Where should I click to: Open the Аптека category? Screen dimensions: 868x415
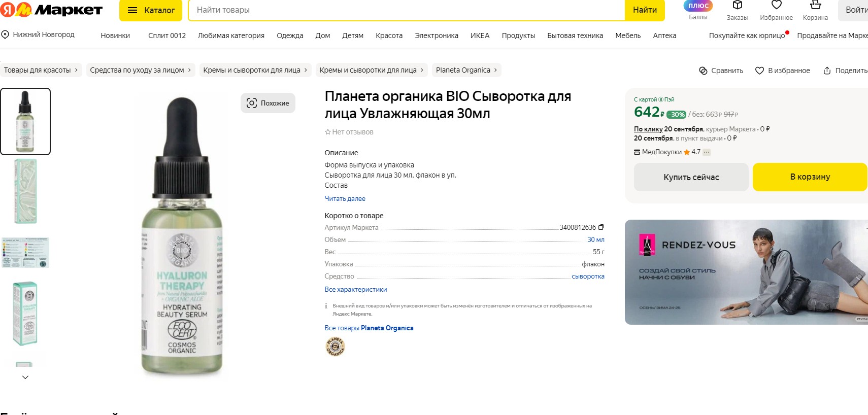pyautogui.click(x=664, y=36)
